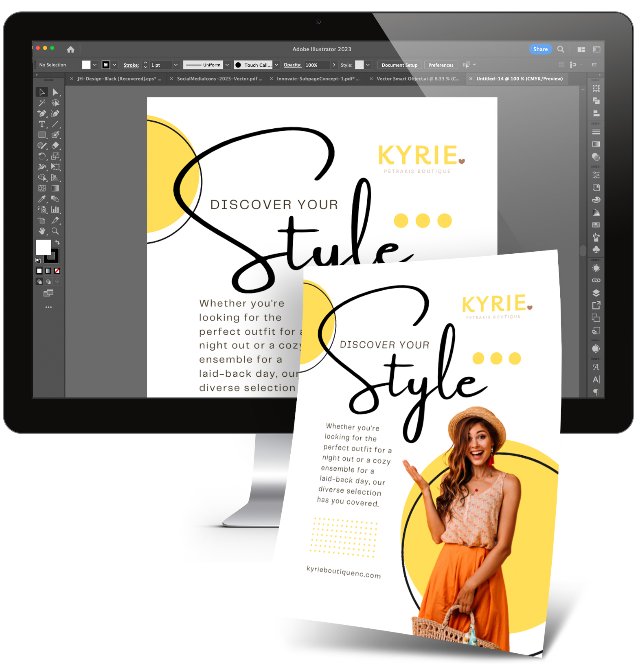Select the Eraser tool
The height and width of the screenshot is (672, 638).
point(55,145)
